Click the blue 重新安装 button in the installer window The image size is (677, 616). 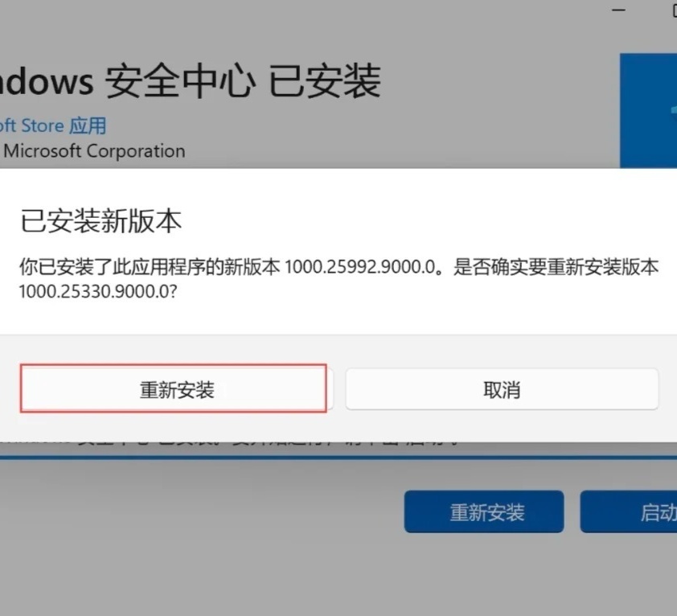[484, 511]
